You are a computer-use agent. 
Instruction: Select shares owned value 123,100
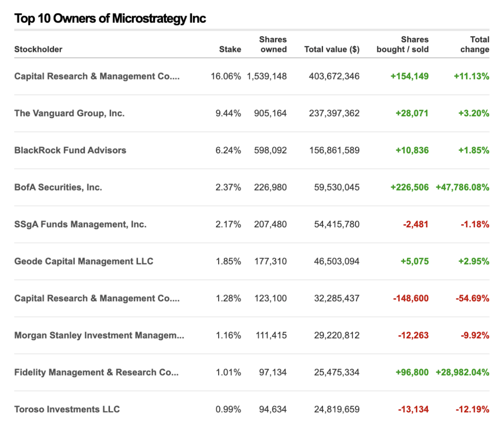point(270,298)
